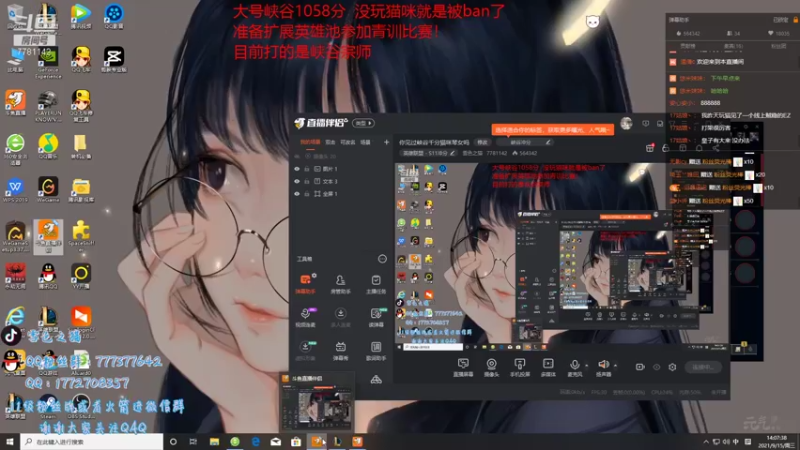Open the 弹幕秀 tool
The height and width of the screenshot is (450, 800).
click(x=340, y=351)
